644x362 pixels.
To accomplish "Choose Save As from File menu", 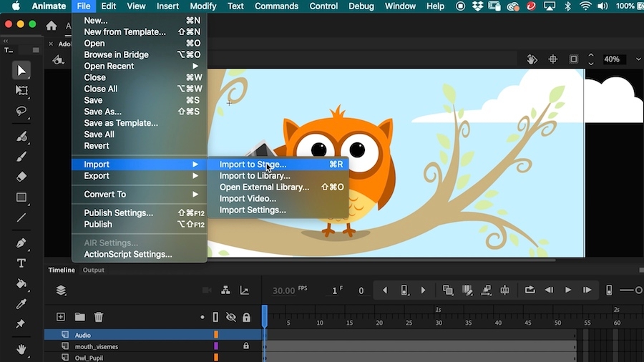I will (x=140, y=112).
